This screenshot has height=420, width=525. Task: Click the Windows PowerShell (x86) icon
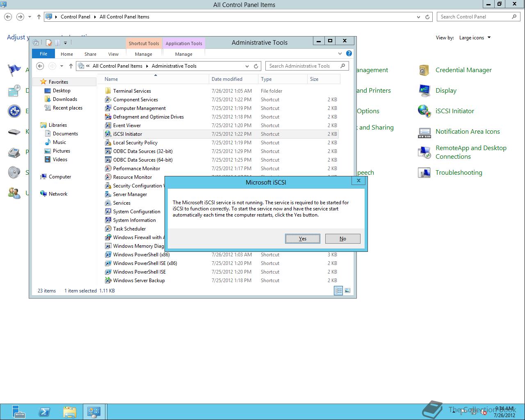click(x=108, y=255)
